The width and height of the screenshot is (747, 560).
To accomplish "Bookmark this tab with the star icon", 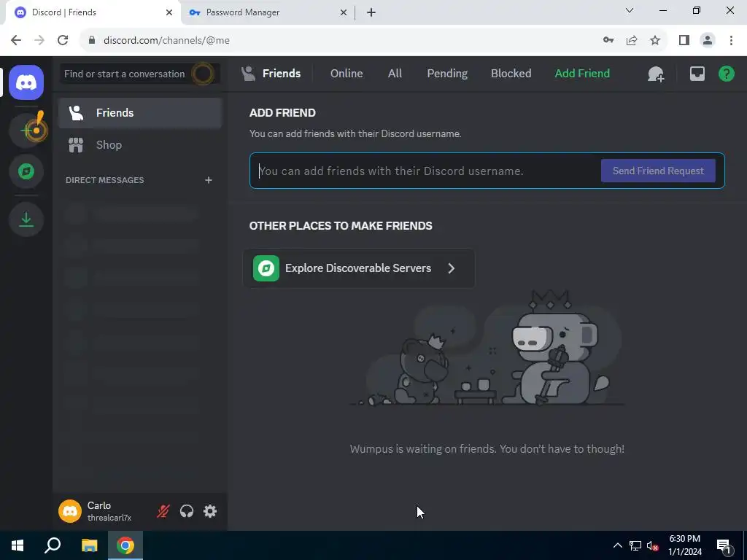I will [x=655, y=40].
